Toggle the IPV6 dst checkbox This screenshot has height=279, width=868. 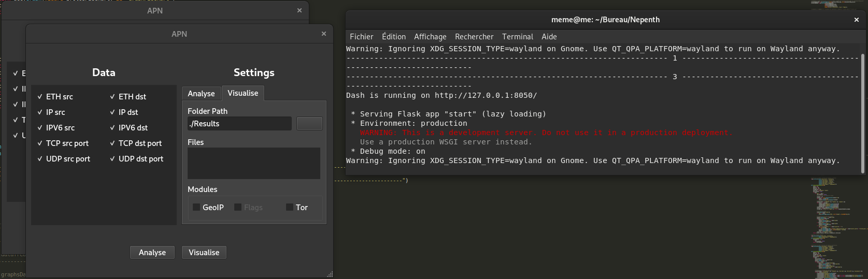(129, 128)
